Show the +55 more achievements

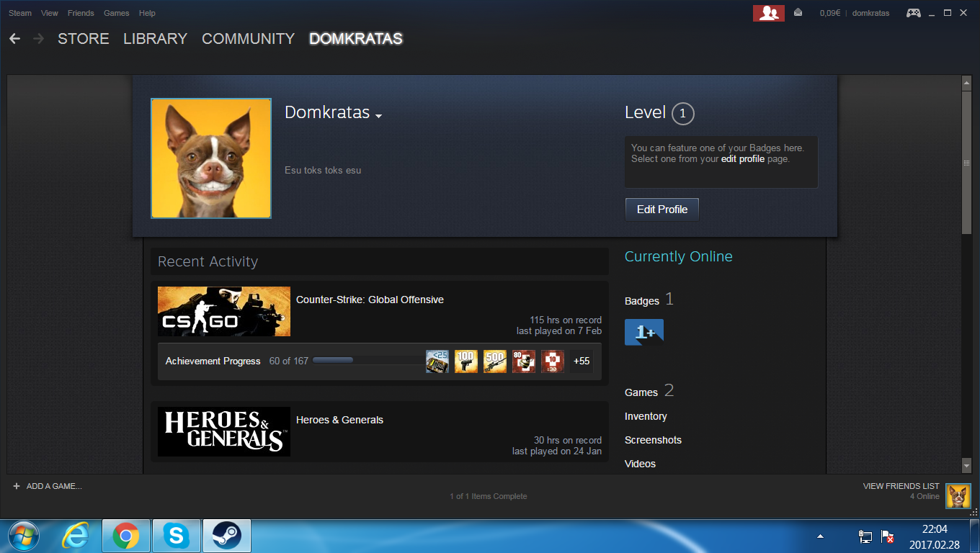pos(582,361)
